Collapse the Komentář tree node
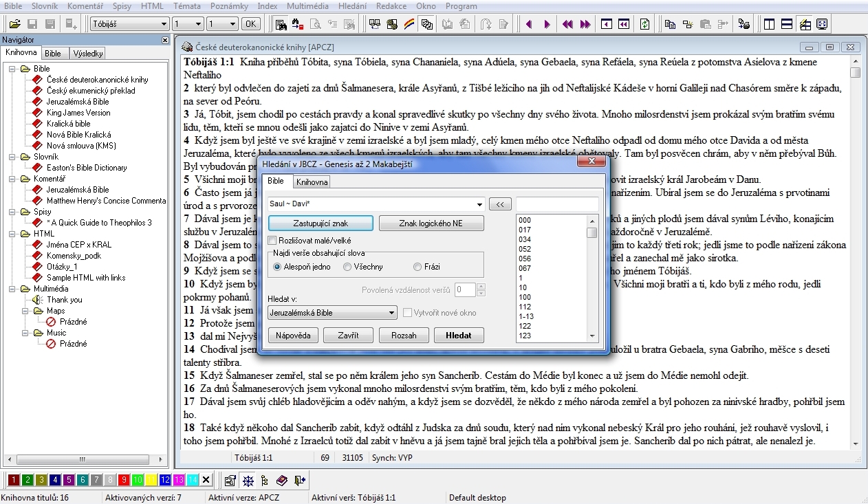Image resolution: width=868 pixels, height=504 pixels. [12, 179]
